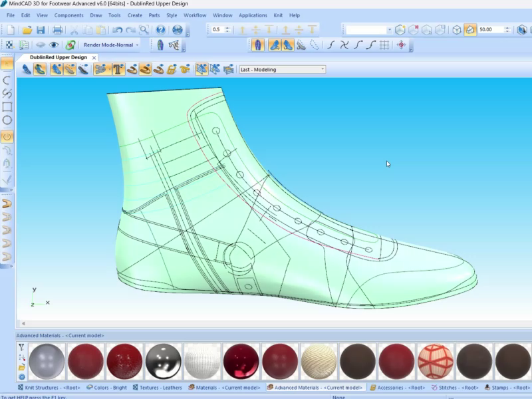
Task: Open the empty combo box dropdown in top toolbar
Action: pyautogui.click(x=390, y=30)
